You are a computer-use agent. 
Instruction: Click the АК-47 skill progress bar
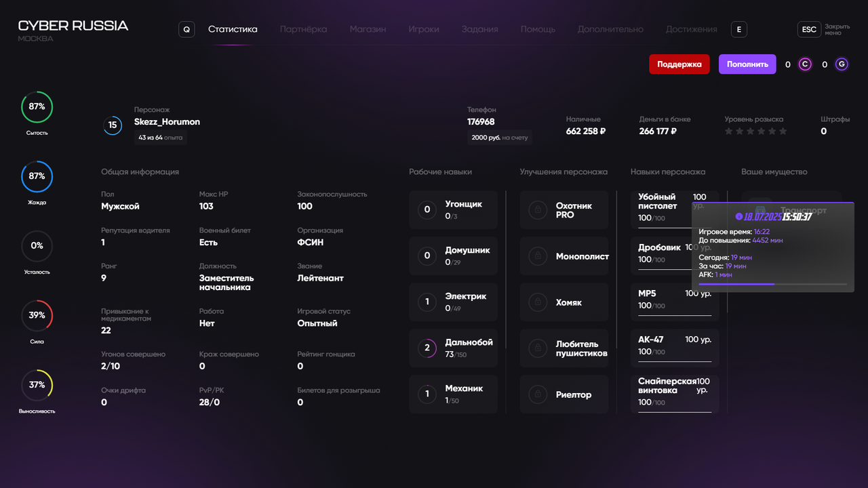(675, 362)
